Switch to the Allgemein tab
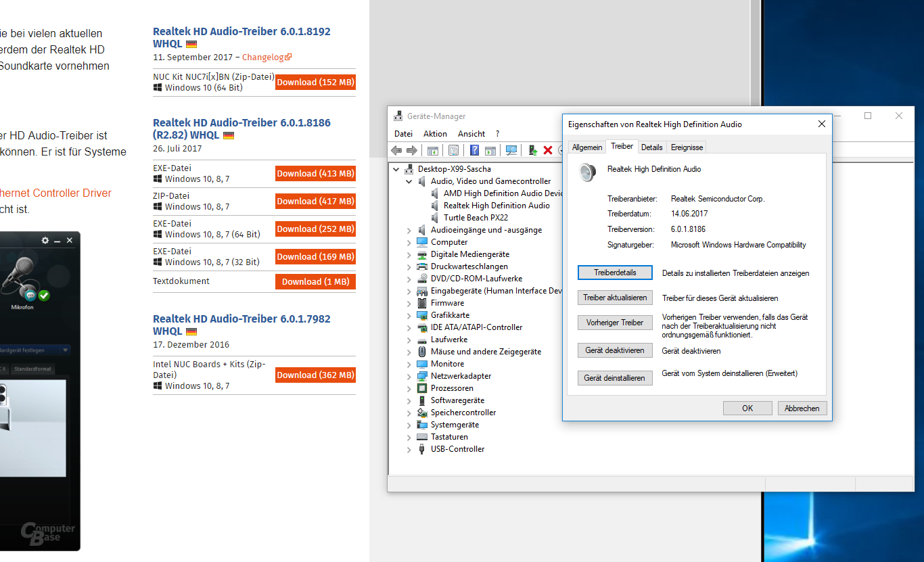The height and width of the screenshot is (562, 924). pos(586,147)
